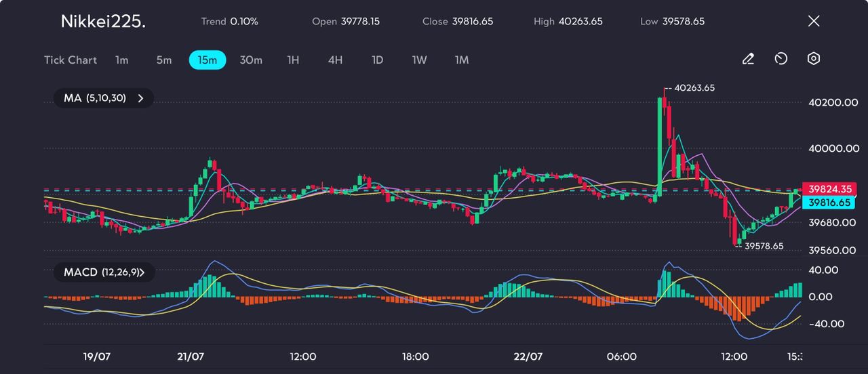Switch to Tick Chart view
868x374 pixels.
point(71,60)
